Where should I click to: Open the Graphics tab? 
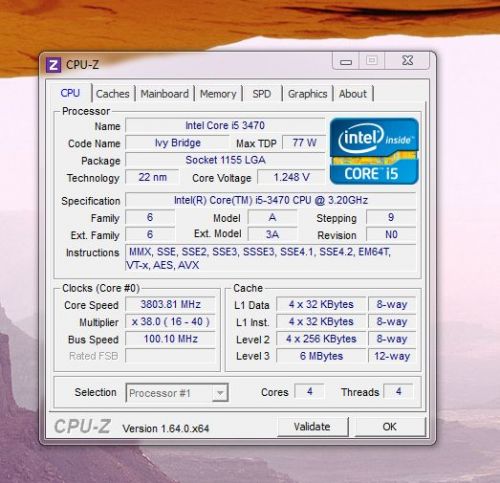point(307,94)
